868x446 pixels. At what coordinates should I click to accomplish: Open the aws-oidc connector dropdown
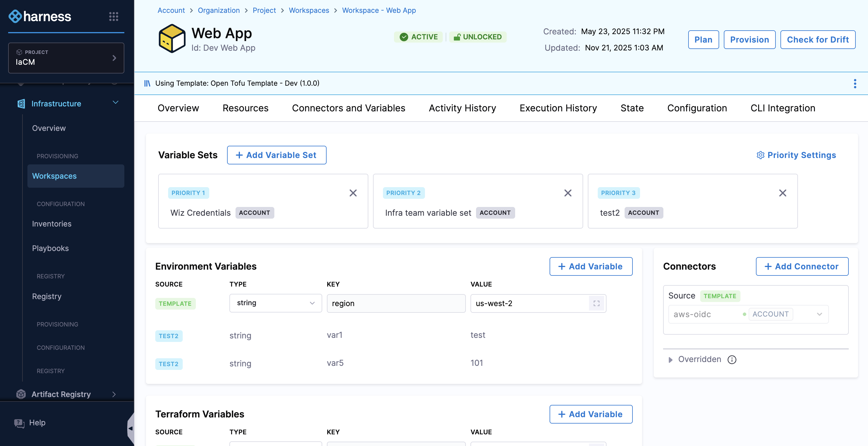coord(819,314)
